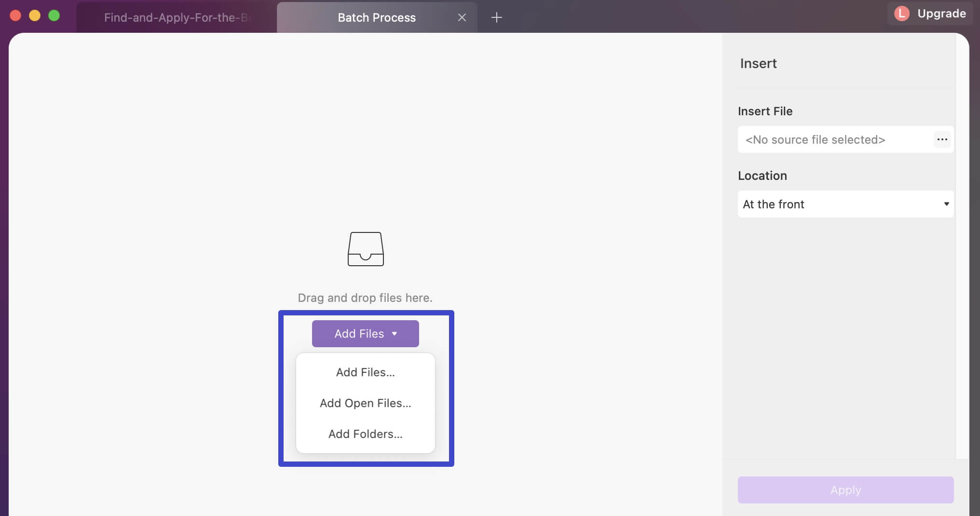This screenshot has width=980, height=516.
Task: Open the Add Files dropdown menu
Action: 365,334
